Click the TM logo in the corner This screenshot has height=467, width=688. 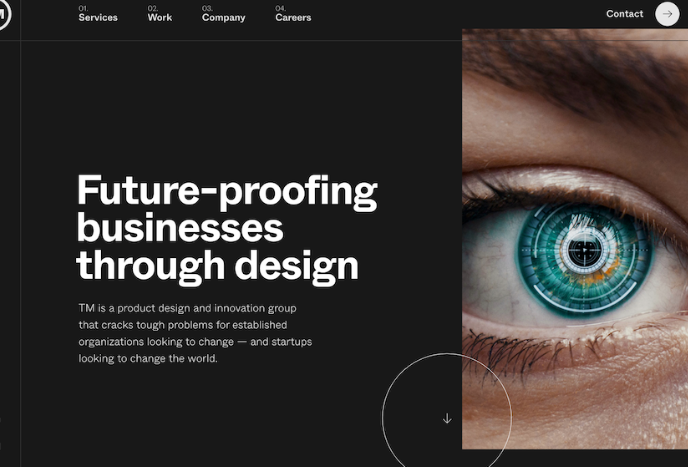point(4,14)
